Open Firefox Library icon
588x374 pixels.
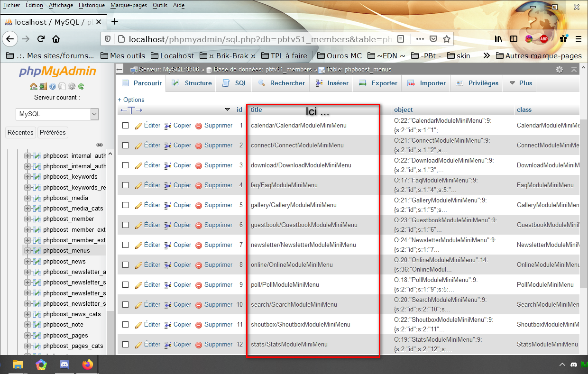(498, 39)
